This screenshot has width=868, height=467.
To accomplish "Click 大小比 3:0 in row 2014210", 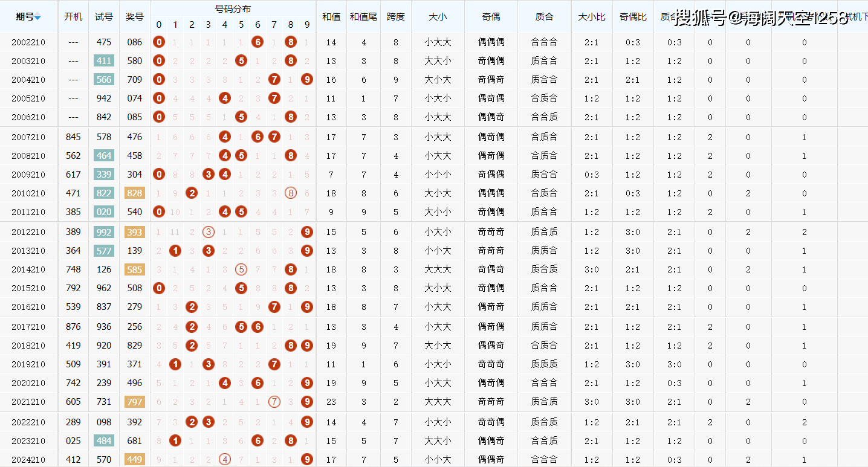I will tap(592, 269).
